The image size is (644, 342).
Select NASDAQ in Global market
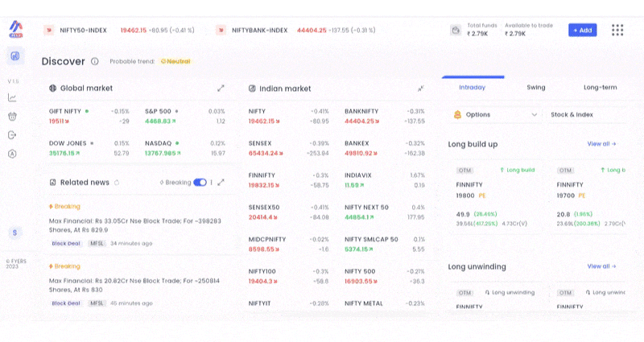tap(185, 148)
